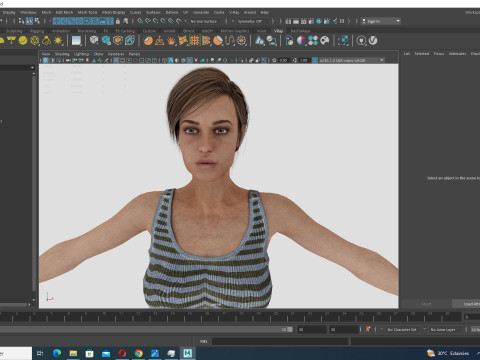The height and width of the screenshot is (360, 480).
Task: Click the orange V-Ray fur claw icon
Action: 171,41
